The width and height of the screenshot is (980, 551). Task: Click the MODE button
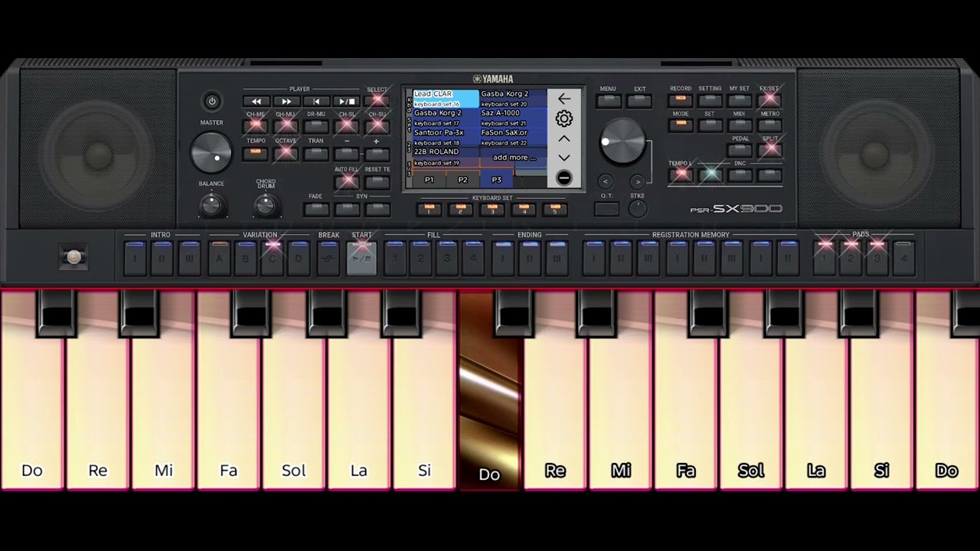click(681, 125)
